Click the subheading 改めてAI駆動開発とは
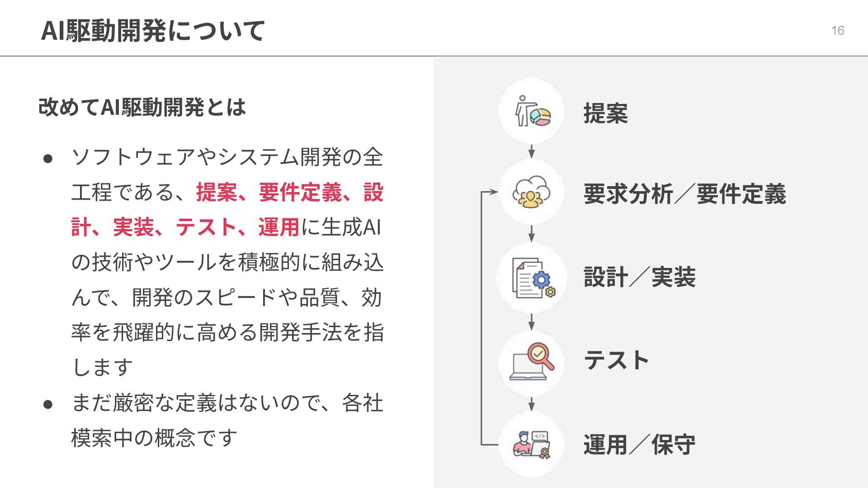This screenshot has width=868, height=488. point(142,107)
